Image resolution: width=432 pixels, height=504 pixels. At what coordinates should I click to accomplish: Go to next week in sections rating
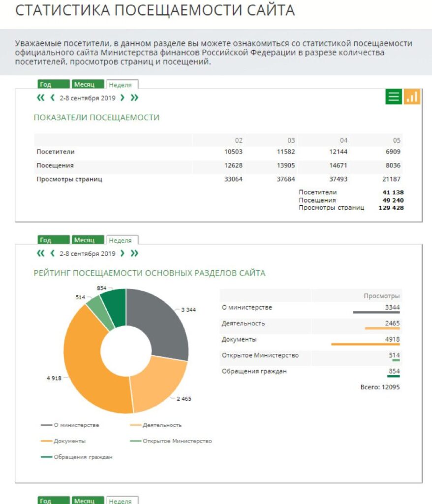(123, 253)
